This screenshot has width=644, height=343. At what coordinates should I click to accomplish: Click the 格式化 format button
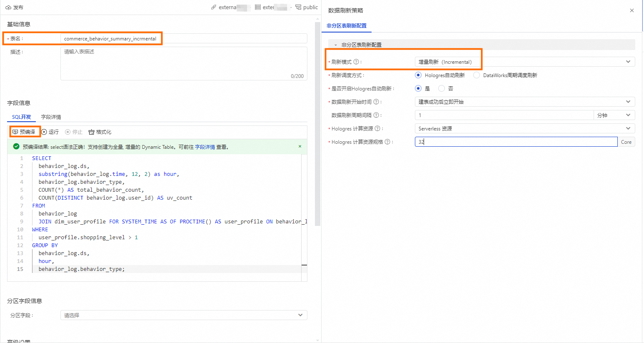(100, 132)
